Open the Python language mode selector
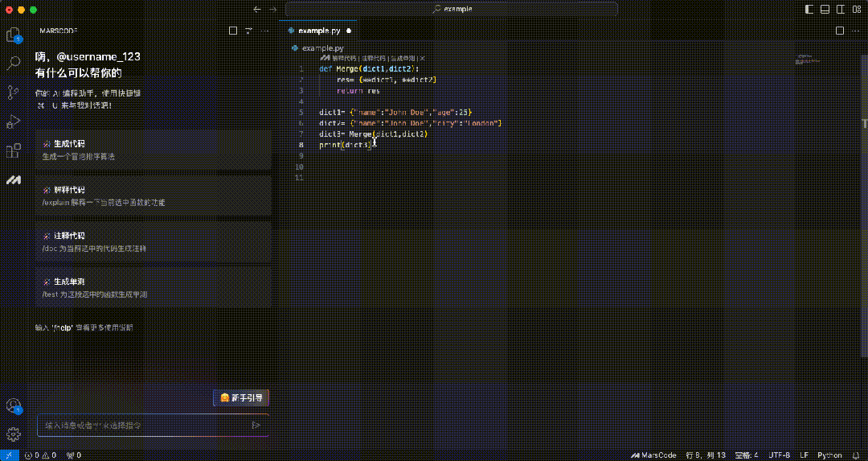This screenshot has width=868, height=461. click(829, 455)
